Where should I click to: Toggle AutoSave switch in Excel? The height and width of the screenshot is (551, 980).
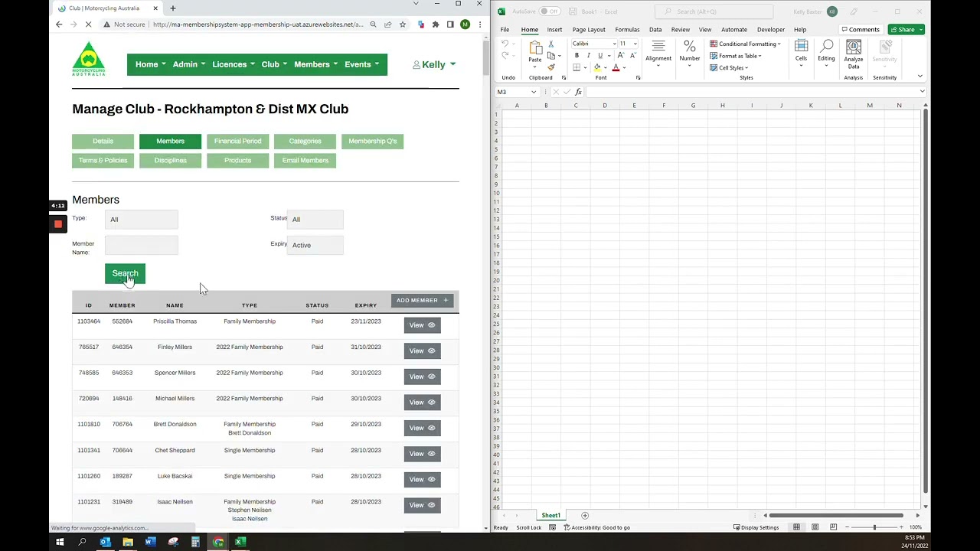tap(549, 11)
